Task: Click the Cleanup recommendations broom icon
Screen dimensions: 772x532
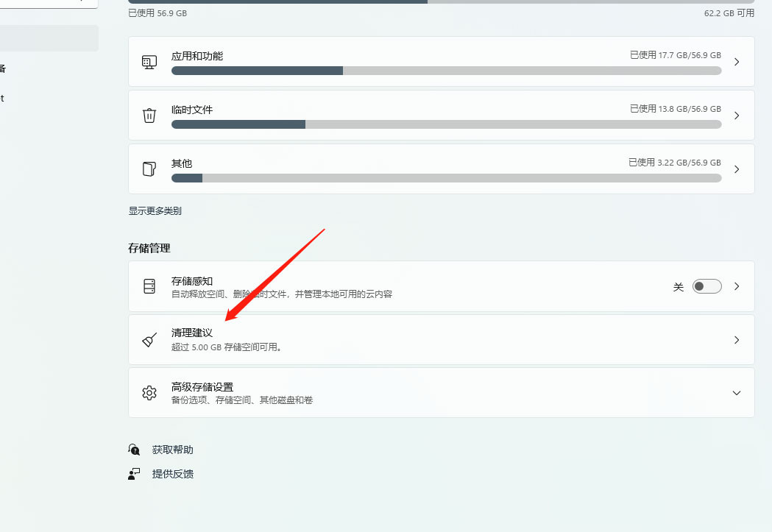Action: point(149,340)
